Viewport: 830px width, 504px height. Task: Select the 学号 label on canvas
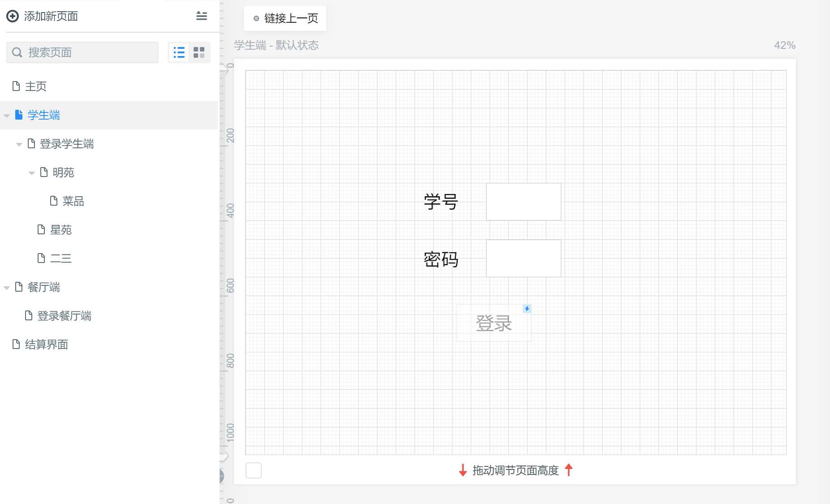441,202
